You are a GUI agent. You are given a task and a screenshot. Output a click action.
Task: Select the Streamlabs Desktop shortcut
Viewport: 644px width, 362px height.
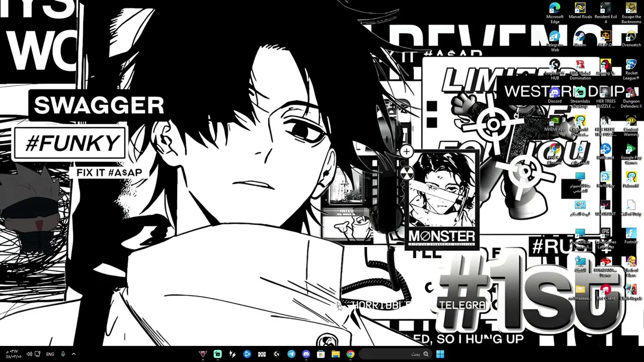coord(580,98)
